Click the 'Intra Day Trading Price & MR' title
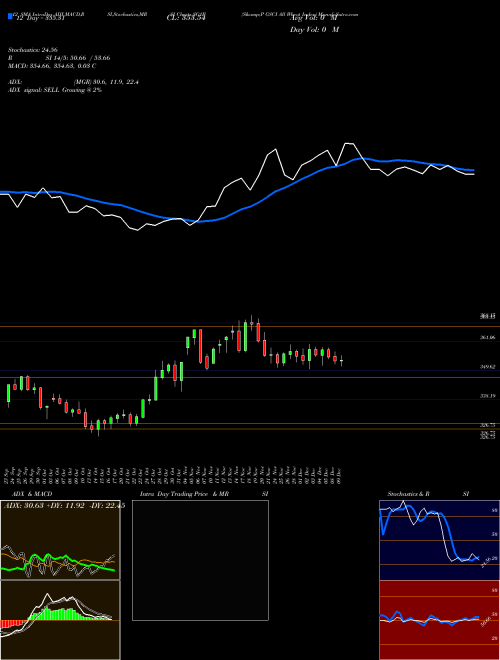The height and width of the screenshot is (660, 500). pyautogui.click(x=184, y=494)
